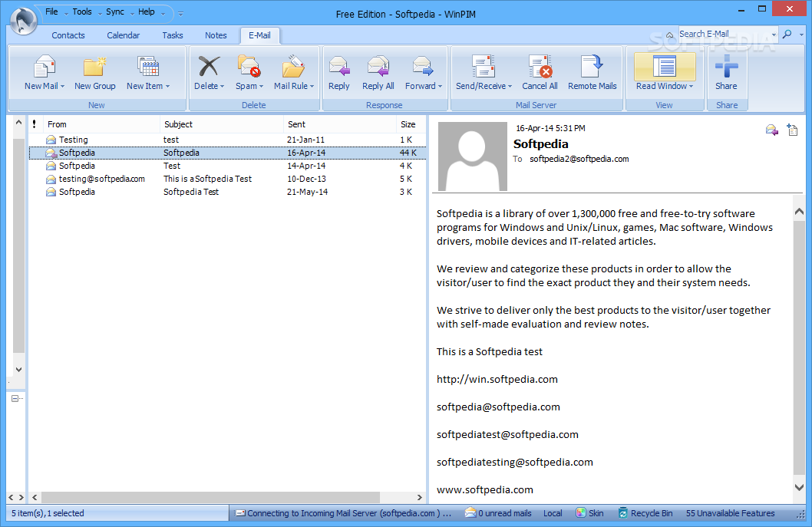
Task: Expand the Mail Rule dropdown arrow
Action: [x=312, y=87]
